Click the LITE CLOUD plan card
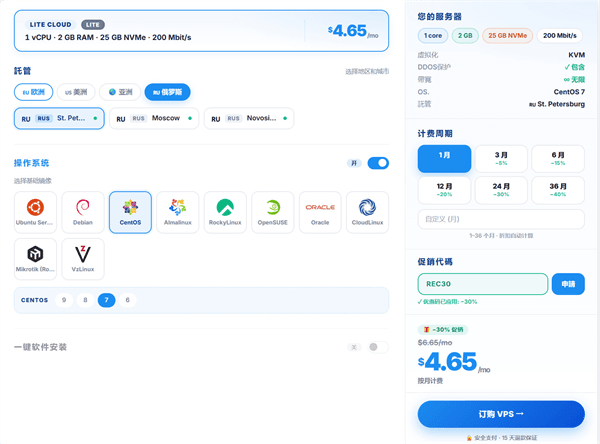 201,31
